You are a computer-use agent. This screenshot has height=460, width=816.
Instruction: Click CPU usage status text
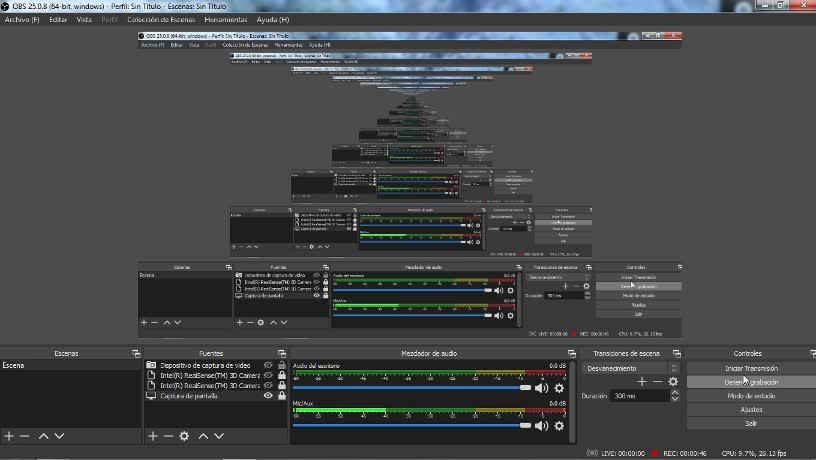(x=754, y=453)
